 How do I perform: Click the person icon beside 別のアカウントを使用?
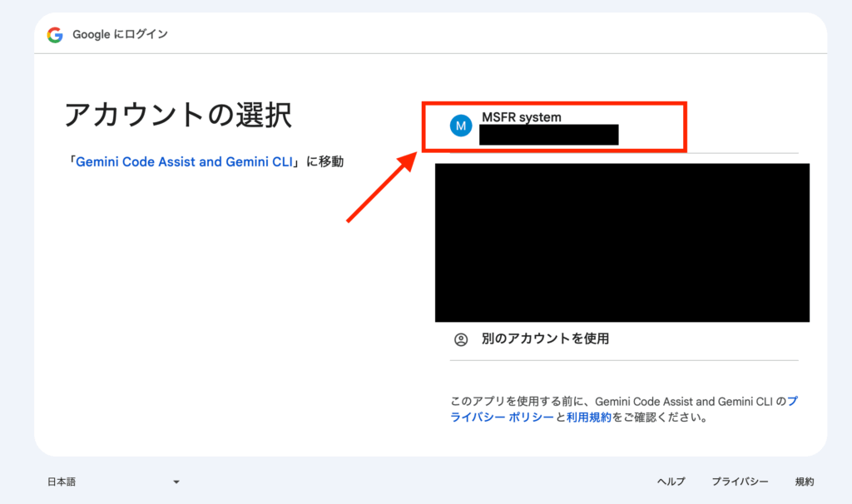tap(461, 339)
